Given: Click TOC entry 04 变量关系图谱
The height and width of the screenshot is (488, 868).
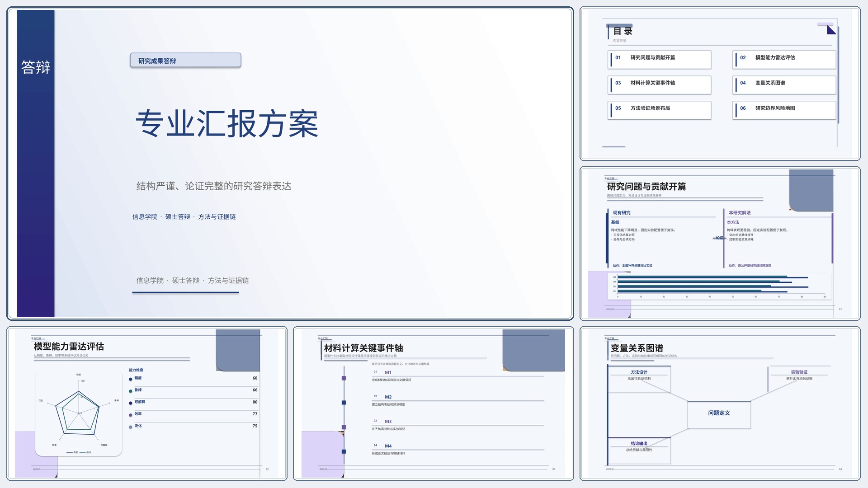Looking at the screenshot, I should pos(784,85).
